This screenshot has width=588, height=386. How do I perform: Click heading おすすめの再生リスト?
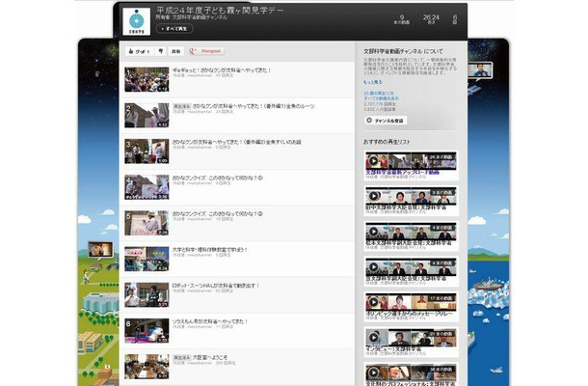[x=387, y=142]
